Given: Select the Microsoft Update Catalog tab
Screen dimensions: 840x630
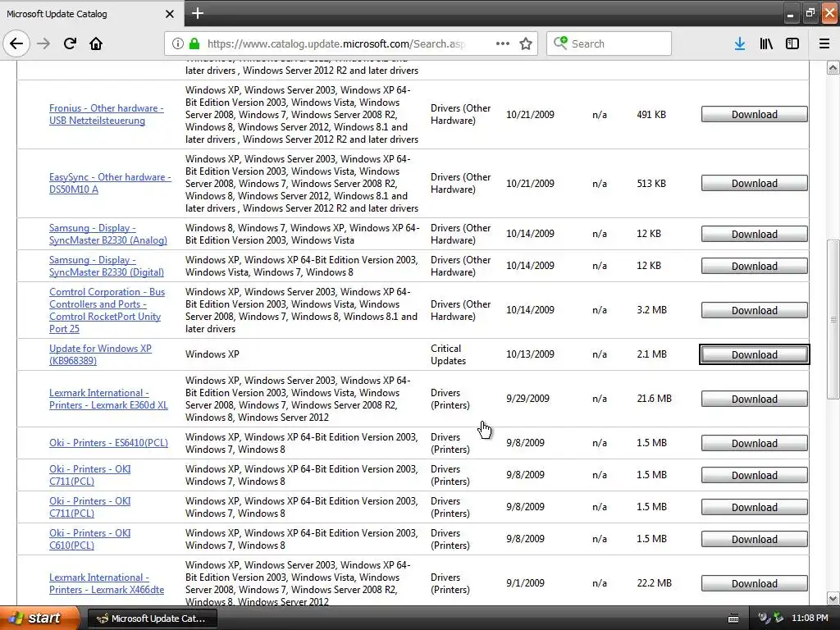Looking at the screenshot, I should 92,14.
